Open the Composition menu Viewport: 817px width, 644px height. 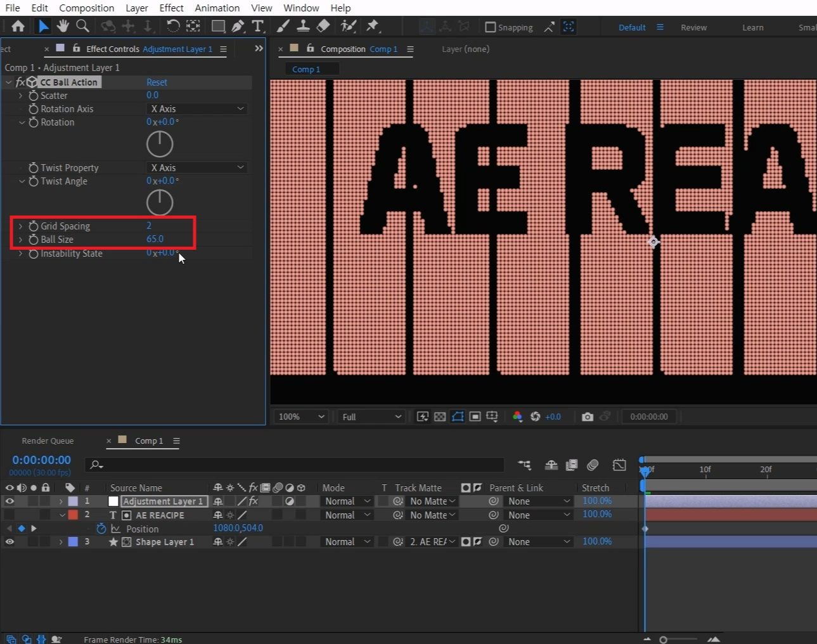pyautogui.click(x=87, y=8)
